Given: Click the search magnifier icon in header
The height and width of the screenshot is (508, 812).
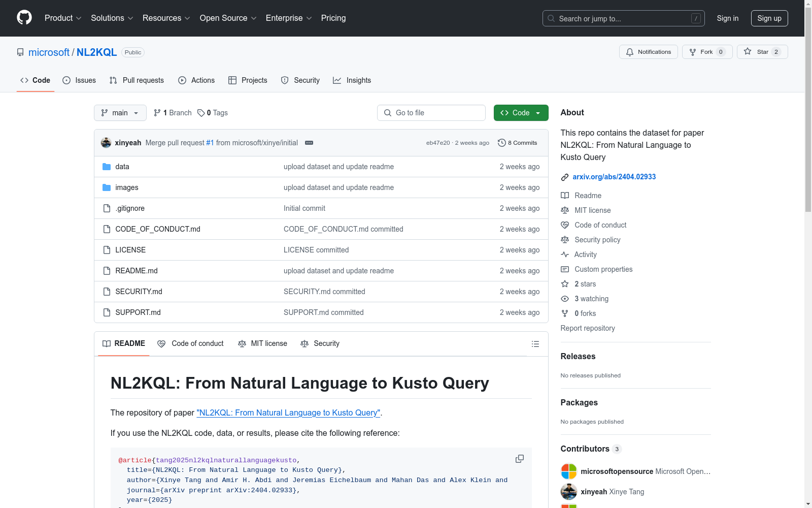Looking at the screenshot, I should (x=551, y=18).
